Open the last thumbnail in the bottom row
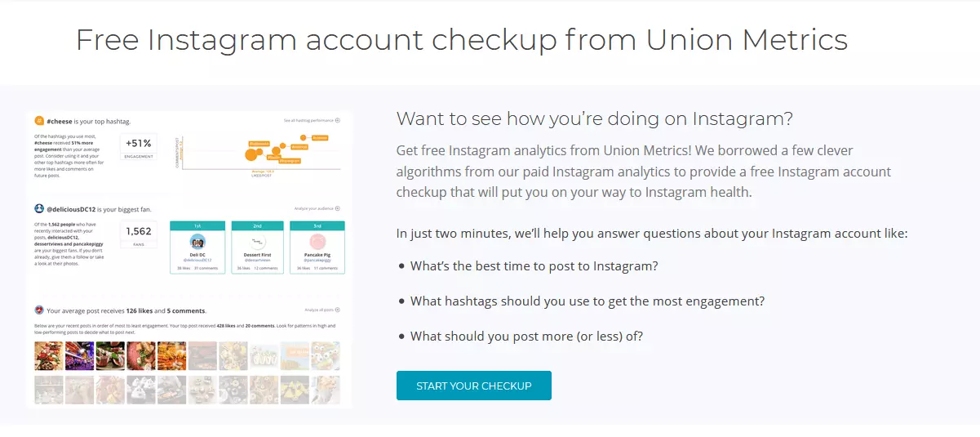Screen dimensions: 980x437 pyautogui.click(x=326, y=390)
